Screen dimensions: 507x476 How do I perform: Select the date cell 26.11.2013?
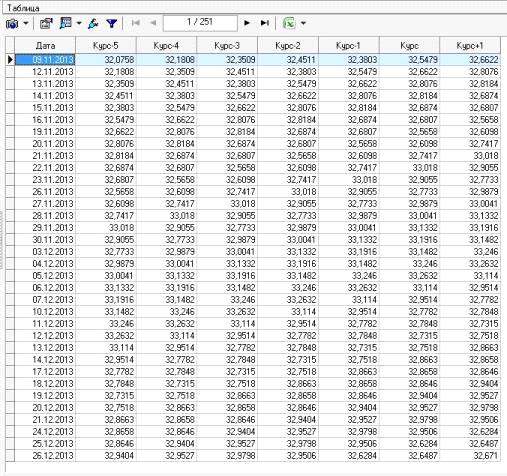pos(45,192)
